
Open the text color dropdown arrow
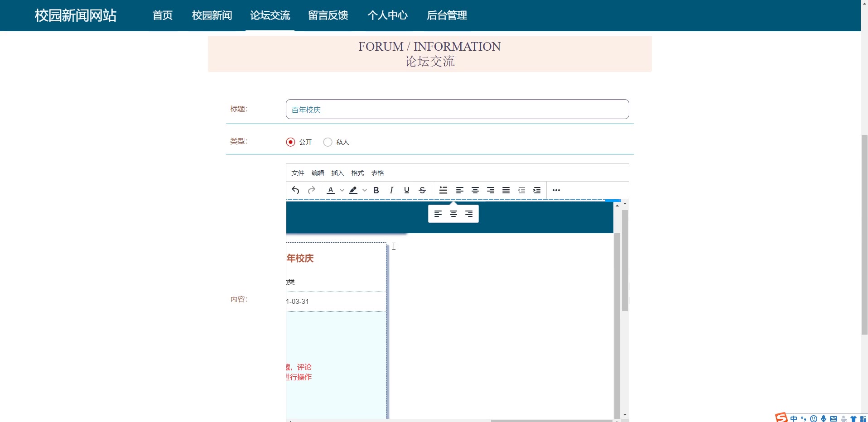tap(342, 190)
